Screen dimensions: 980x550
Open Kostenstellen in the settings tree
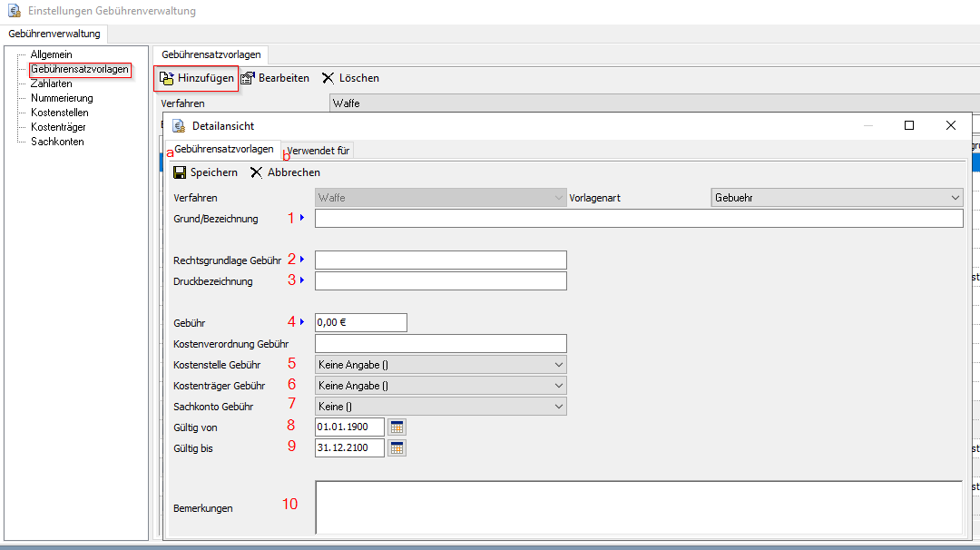pos(60,113)
